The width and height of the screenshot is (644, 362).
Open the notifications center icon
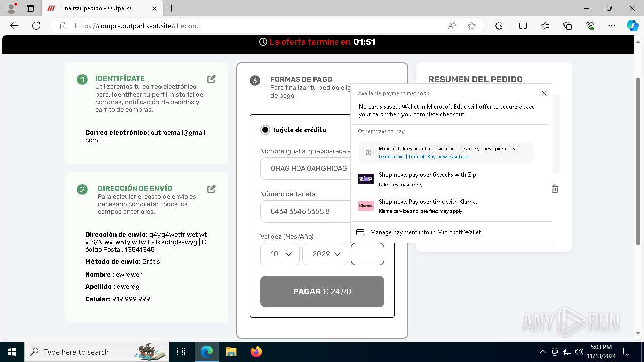click(627, 352)
